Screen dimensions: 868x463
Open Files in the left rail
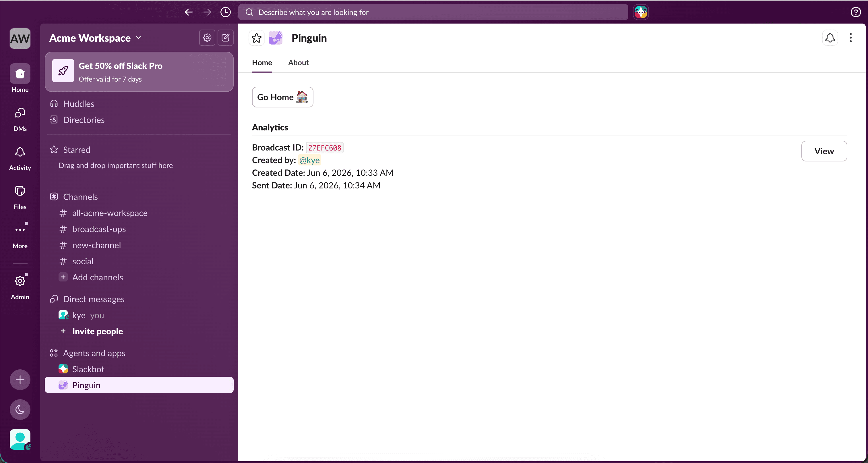pos(20,197)
